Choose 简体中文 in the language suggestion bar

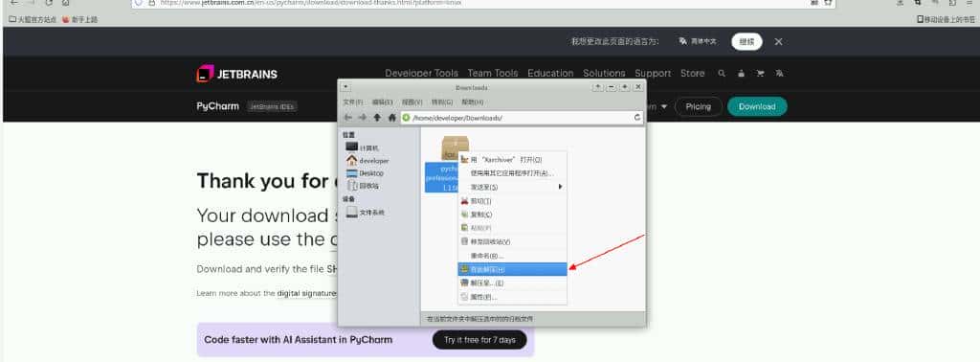coord(698,42)
